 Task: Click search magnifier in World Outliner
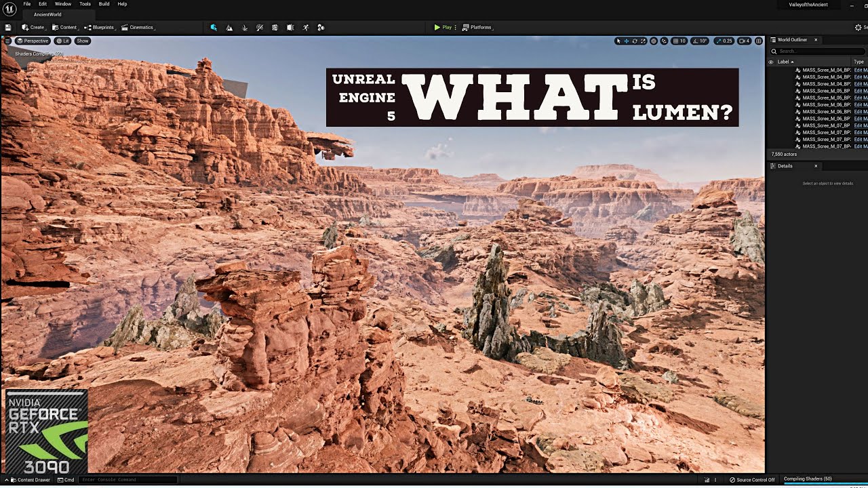(x=774, y=51)
